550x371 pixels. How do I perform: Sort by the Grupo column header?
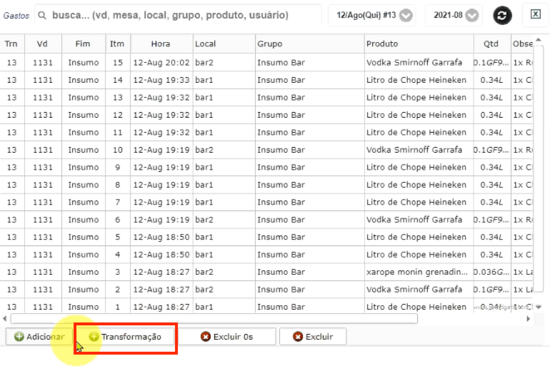(309, 44)
